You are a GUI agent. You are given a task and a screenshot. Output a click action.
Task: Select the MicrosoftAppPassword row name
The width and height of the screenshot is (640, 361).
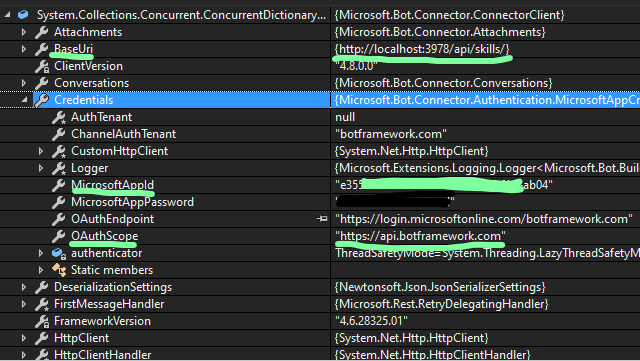pos(133,202)
